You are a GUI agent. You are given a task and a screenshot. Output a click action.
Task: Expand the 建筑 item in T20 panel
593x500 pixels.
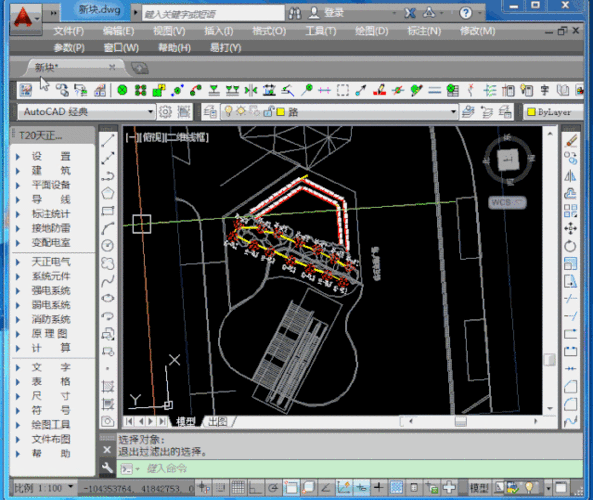click(x=51, y=171)
